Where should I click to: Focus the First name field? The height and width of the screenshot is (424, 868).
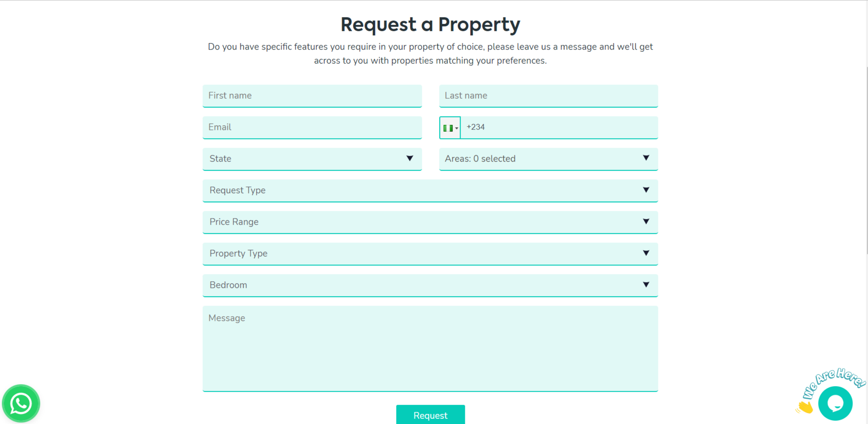312,96
